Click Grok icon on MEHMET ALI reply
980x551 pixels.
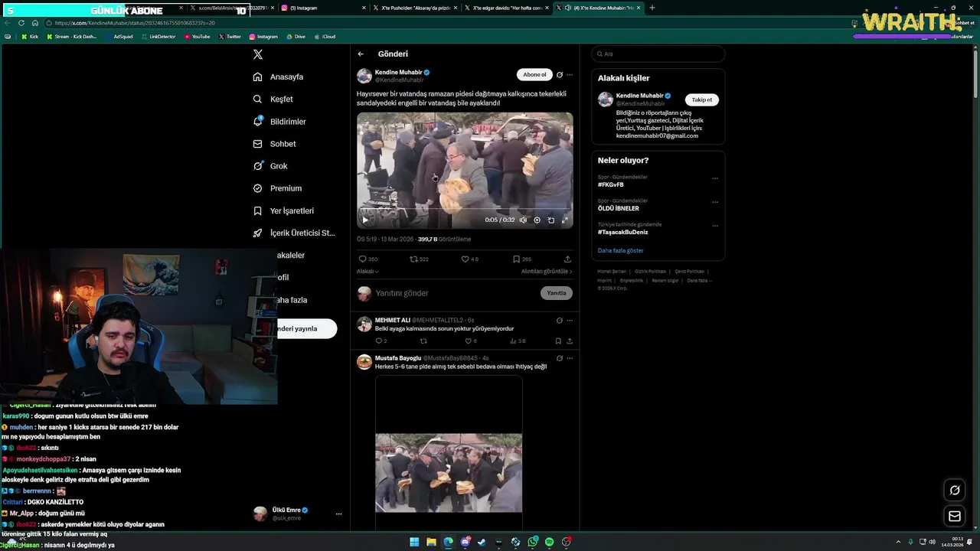coord(560,321)
